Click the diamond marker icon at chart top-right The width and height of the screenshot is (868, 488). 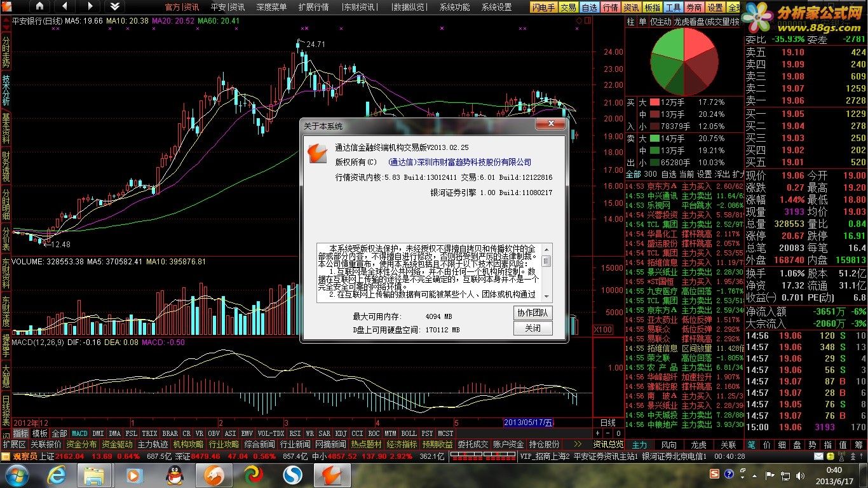(x=578, y=21)
